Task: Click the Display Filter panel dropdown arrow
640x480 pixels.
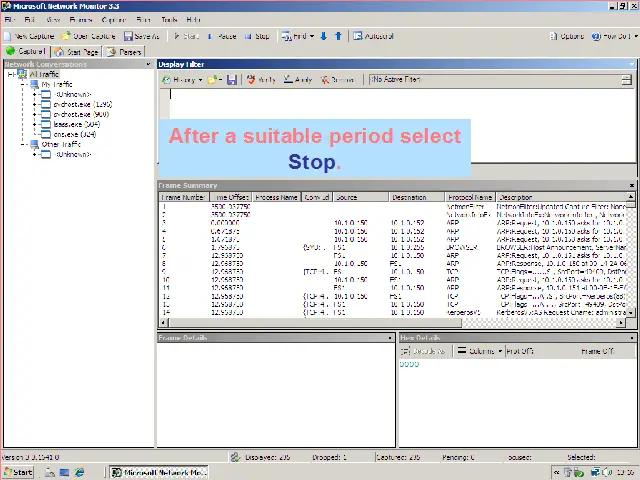Action: click(632, 64)
